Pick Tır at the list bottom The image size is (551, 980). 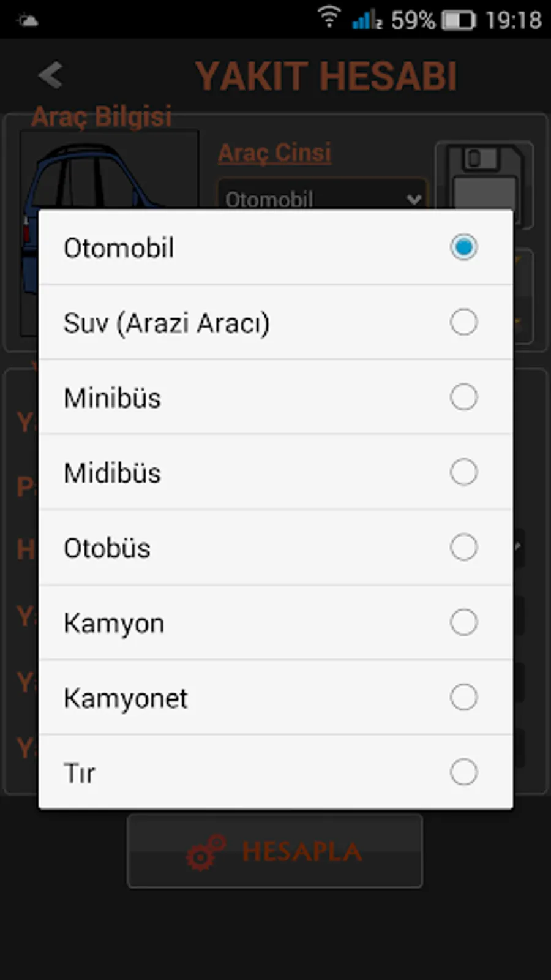275,772
